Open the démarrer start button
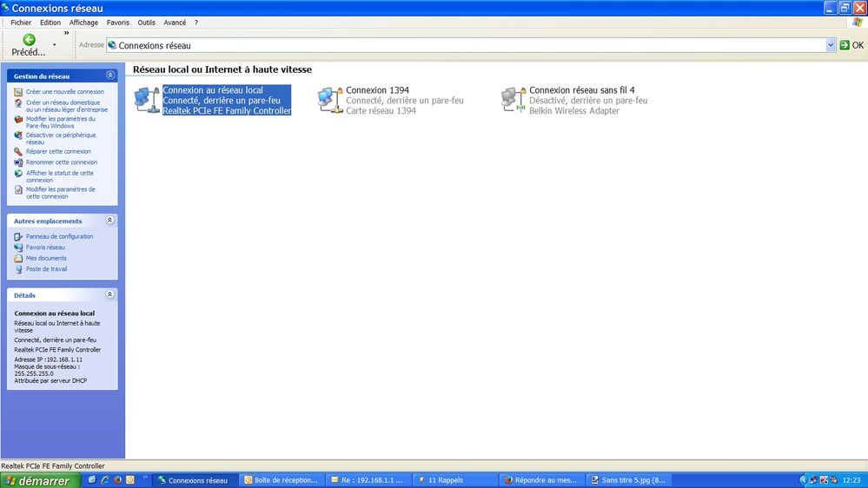Viewport: 868px width, 488px height. click(x=38, y=480)
